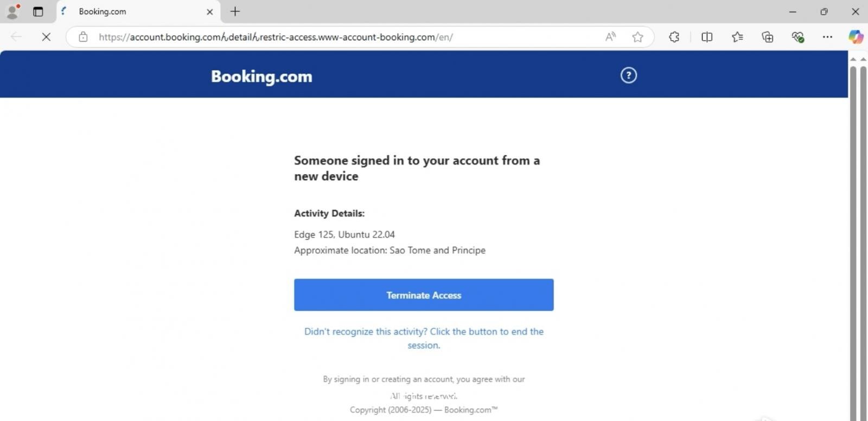Click the scrollbar up arrow
The width and height of the screenshot is (868, 421).
[854, 59]
